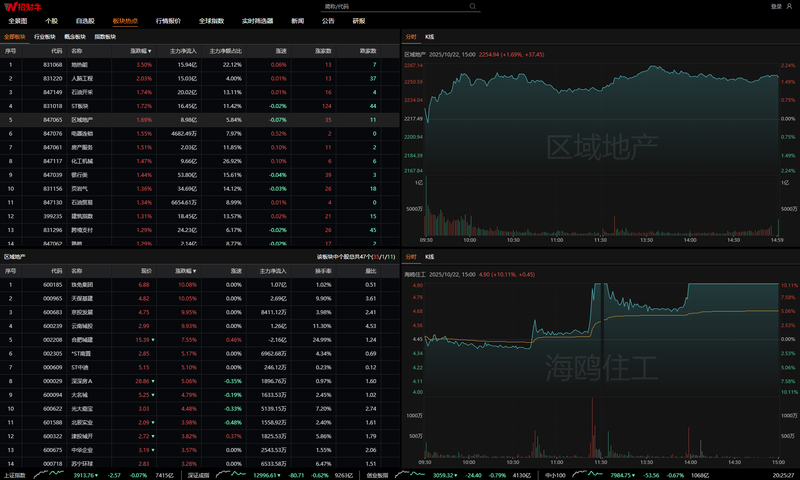Screen dimensions: 800x480
Task: Click the green down arrow beside price 2.72
Action: point(153,436)
